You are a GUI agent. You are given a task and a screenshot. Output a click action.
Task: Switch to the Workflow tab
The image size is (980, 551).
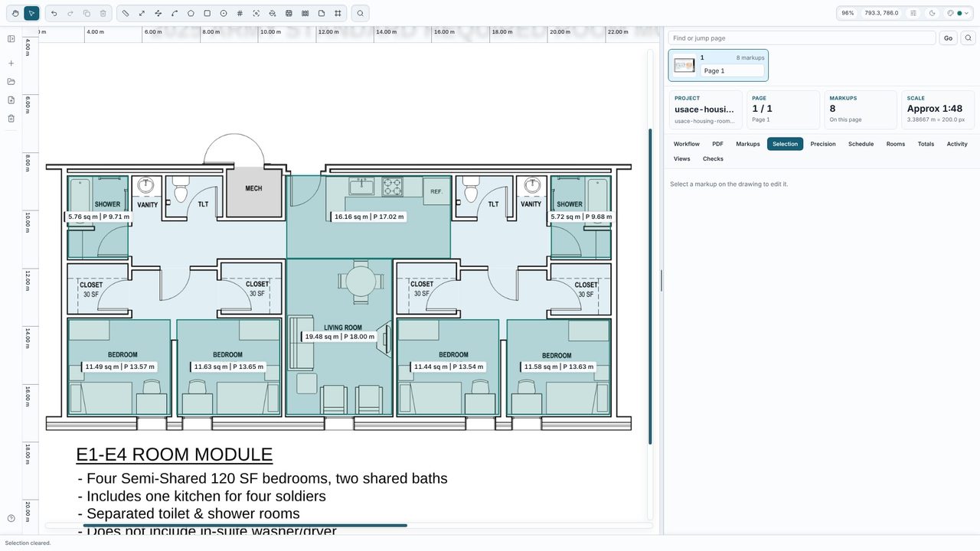click(x=687, y=144)
